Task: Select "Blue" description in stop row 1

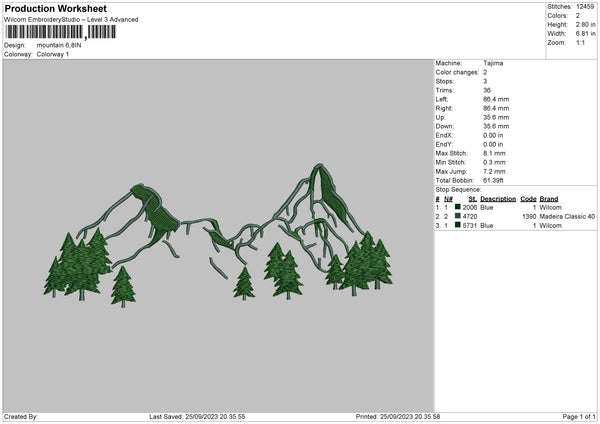Action: (x=487, y=207)
